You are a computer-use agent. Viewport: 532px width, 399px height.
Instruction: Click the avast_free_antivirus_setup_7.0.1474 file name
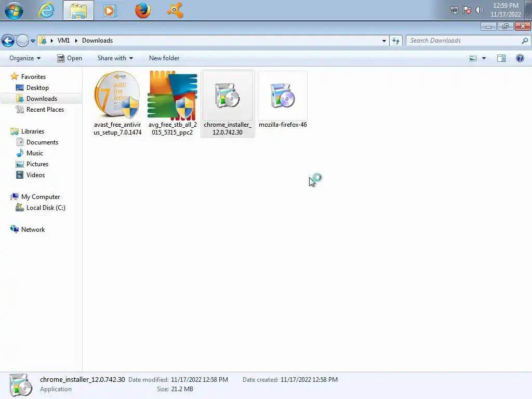point(117,129)
